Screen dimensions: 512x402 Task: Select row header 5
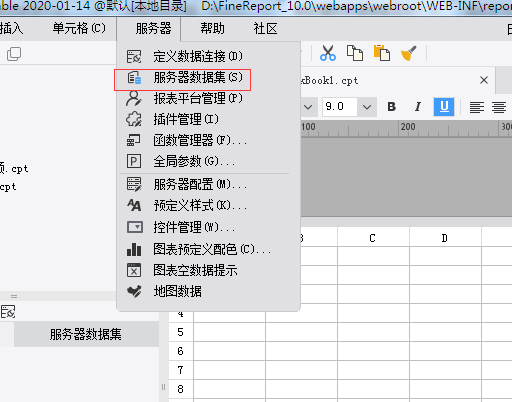[181, 332]
